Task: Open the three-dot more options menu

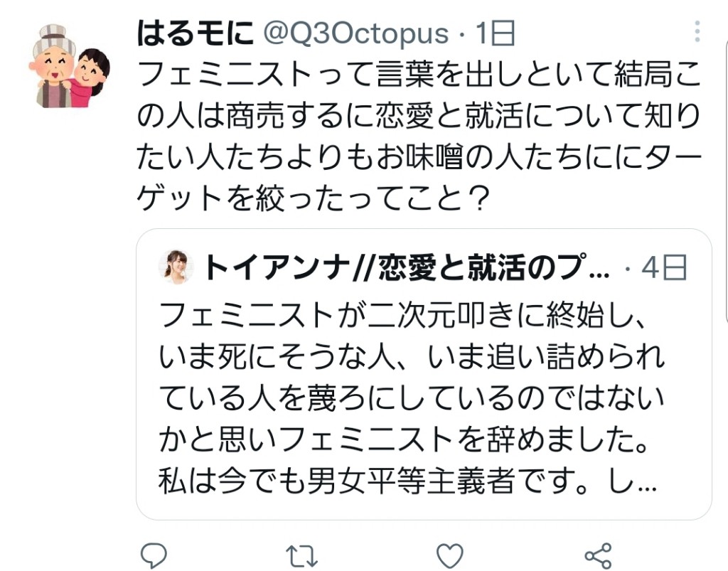Action: tap(697, 32)
